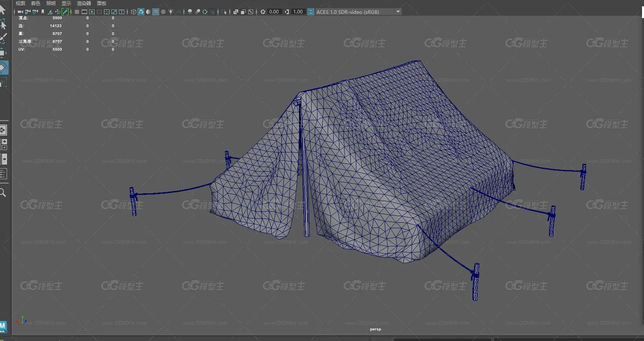Image resolution: width=644 pixels, height=341 pixels.
Task: Open the 面板 (Panels) panel menu
Action: click(x=102, y=3)
